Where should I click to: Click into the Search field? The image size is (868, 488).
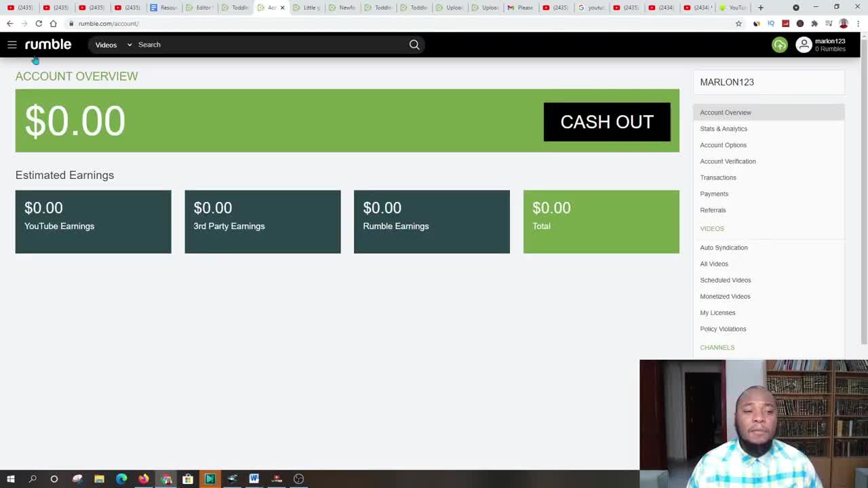pyautogui.click(x=271, y=45)
